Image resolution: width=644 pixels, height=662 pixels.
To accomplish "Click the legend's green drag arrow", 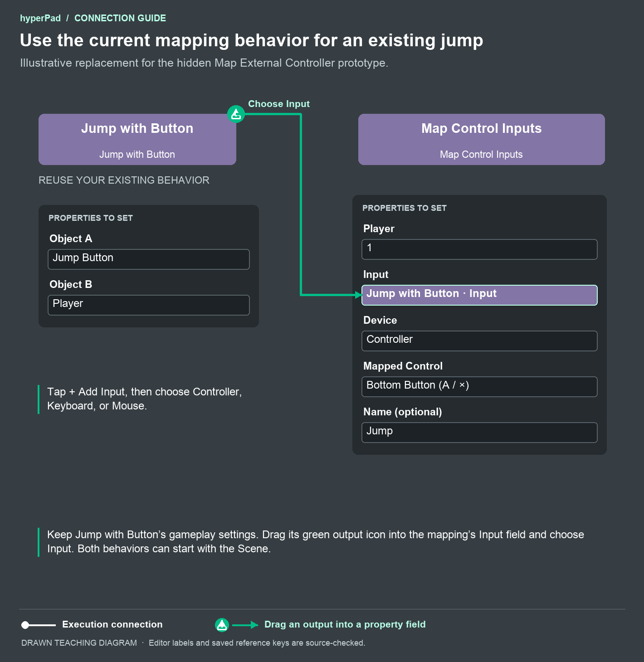I will [x=245, y=625].
